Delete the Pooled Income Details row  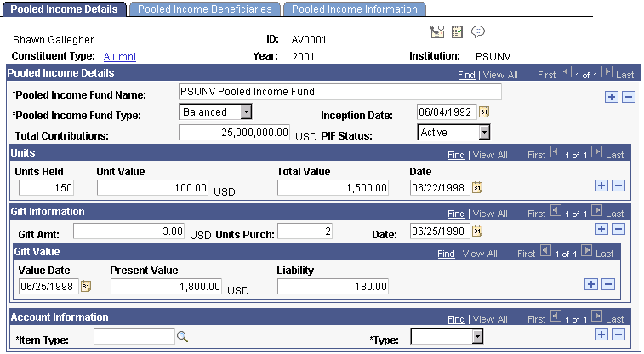(629, 97)
